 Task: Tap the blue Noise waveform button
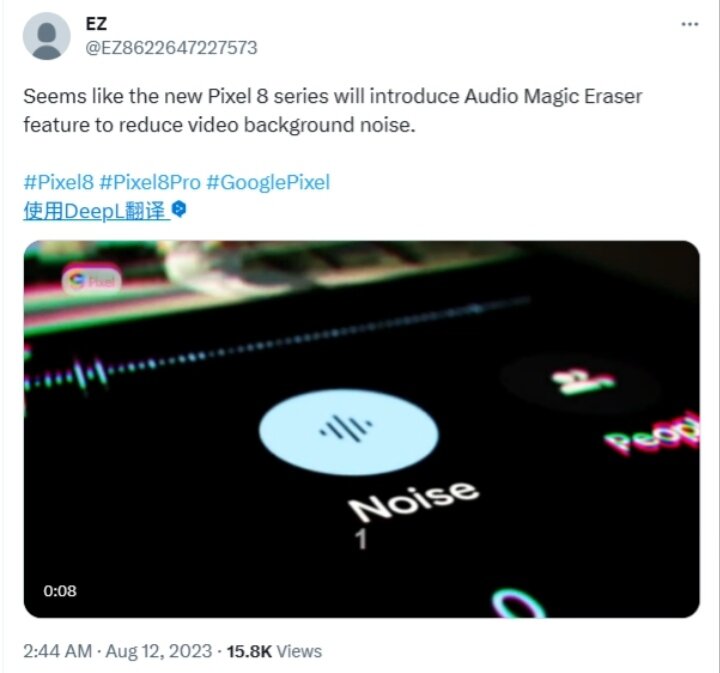(348, 432)
